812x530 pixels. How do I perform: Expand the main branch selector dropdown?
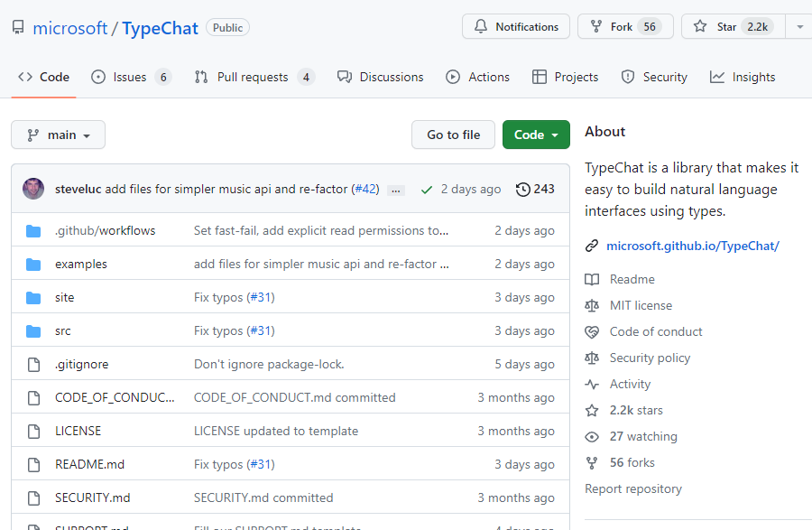[58, 135]
